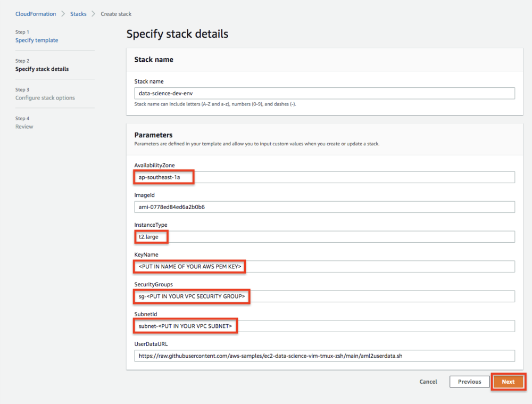Screen dimensions: 532x404
Task: Select the SubnetId parameter field
Action: tap(323, 326)
